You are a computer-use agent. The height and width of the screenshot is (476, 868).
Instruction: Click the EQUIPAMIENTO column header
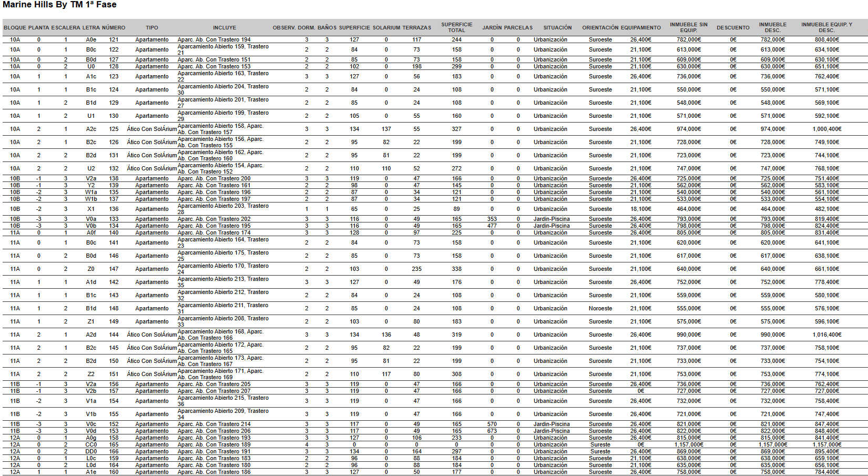click(640, 28)
